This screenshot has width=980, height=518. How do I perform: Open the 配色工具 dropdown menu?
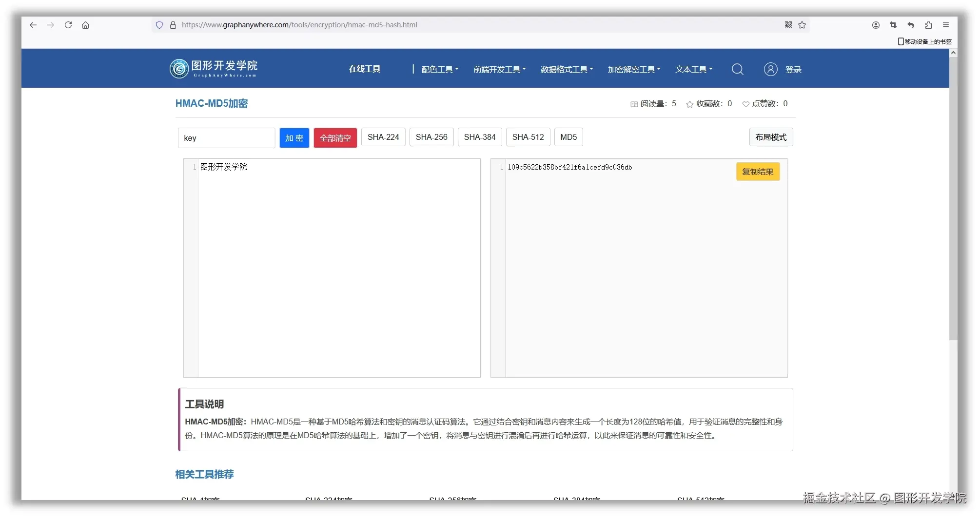coord(438,69)
